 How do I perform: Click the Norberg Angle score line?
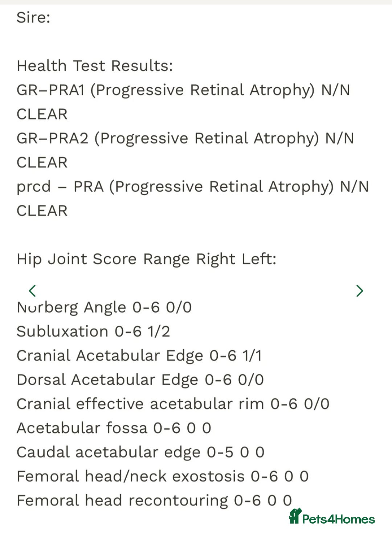click(x=104, y=308)
